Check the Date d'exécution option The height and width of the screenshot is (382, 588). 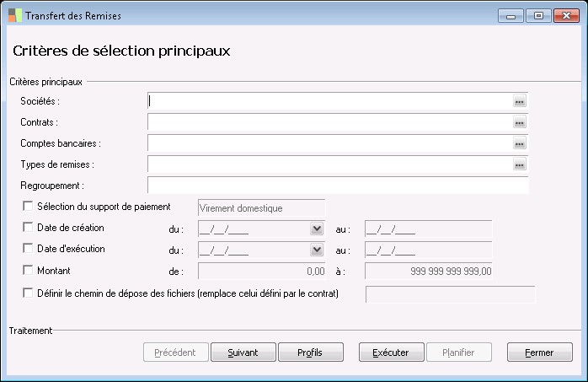[28, 250]
